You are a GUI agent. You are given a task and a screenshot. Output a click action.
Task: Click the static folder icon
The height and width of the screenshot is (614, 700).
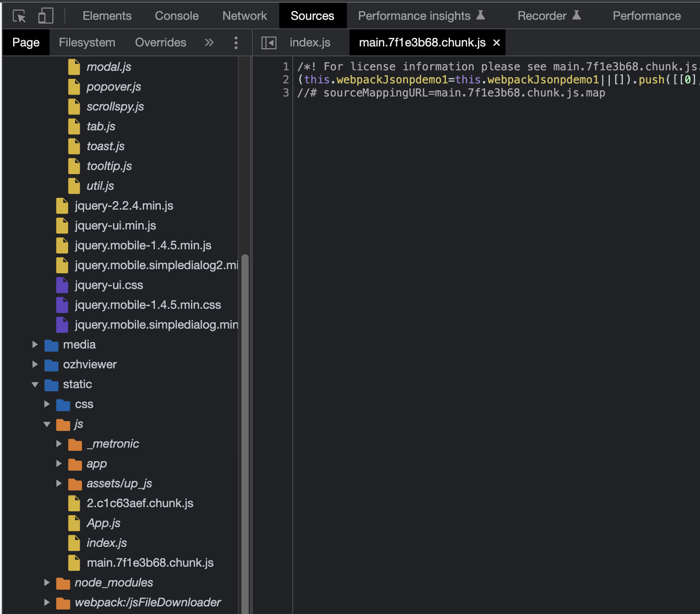(x=51, y=385)
